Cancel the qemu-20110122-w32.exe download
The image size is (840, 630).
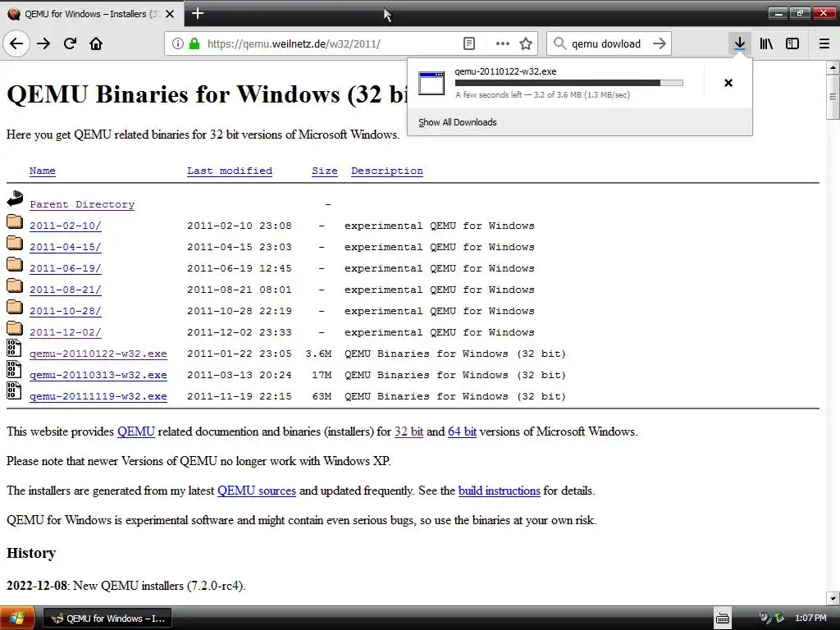point(728,83)
